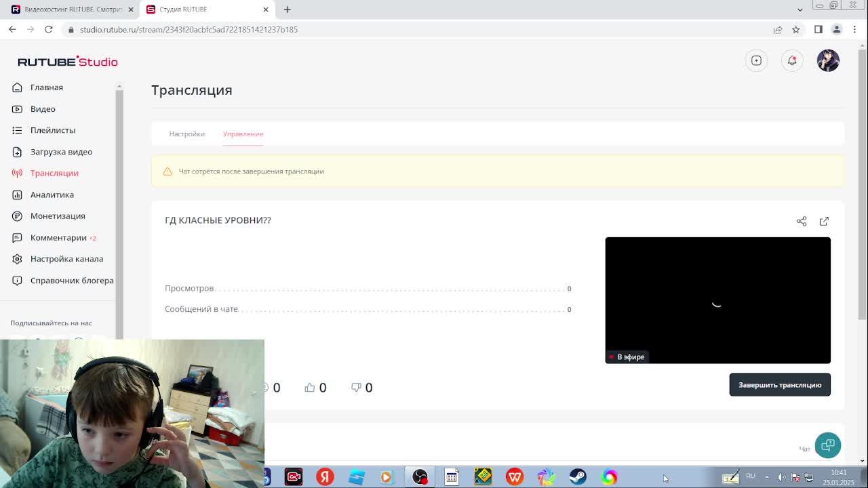Open the Аналитика section
The width and height of the screenshot is (868, 488).
click(x=52, y=195)
